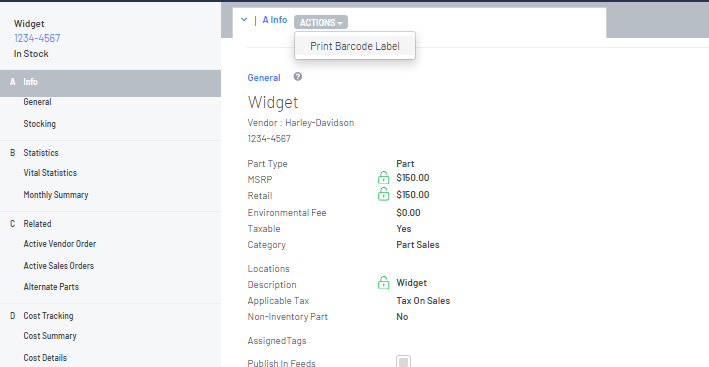Select the A Info sidebar section
Viewport: 709px width, 367px height.
[x=110, y=83]
